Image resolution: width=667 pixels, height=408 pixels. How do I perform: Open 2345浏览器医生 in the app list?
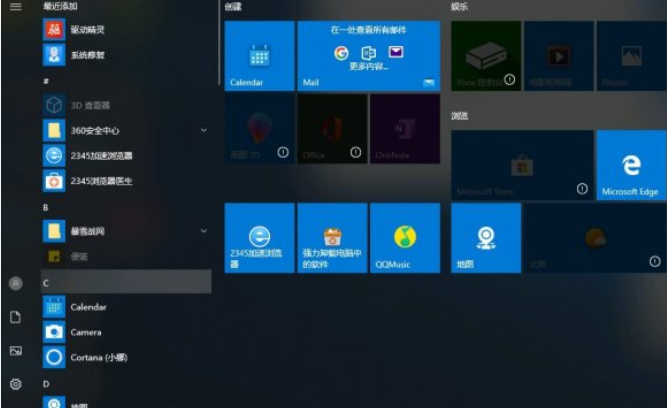tap(126, 181)
